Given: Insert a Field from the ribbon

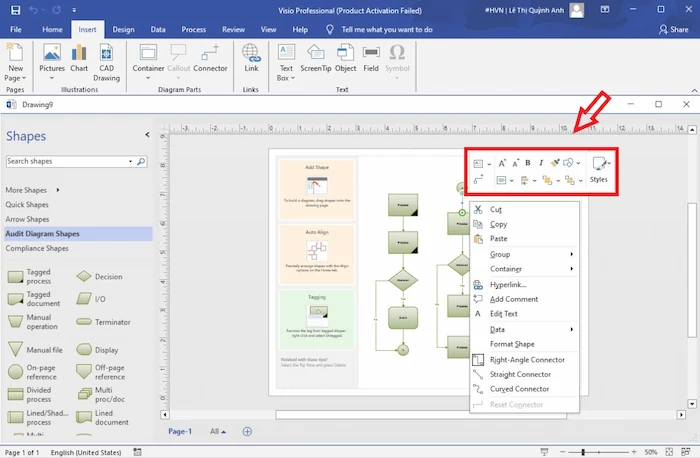Looking at the screenshot, I should coord(371,58).
